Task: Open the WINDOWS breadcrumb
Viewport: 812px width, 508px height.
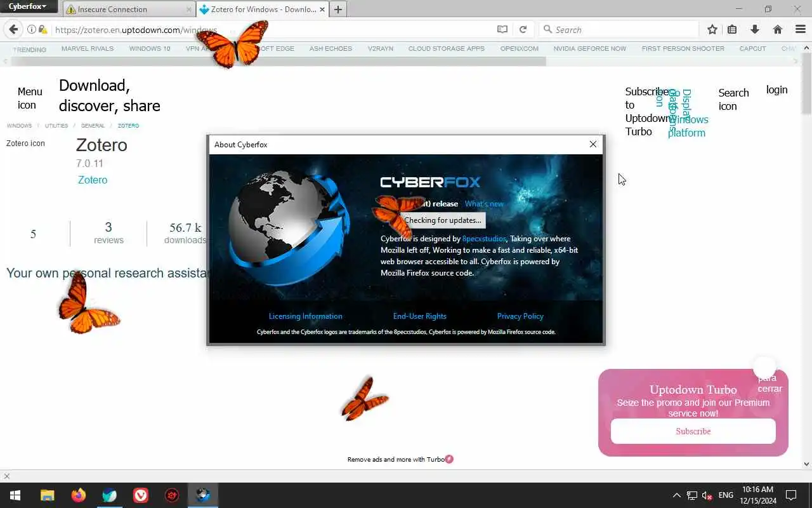Action: coord(19,126)
